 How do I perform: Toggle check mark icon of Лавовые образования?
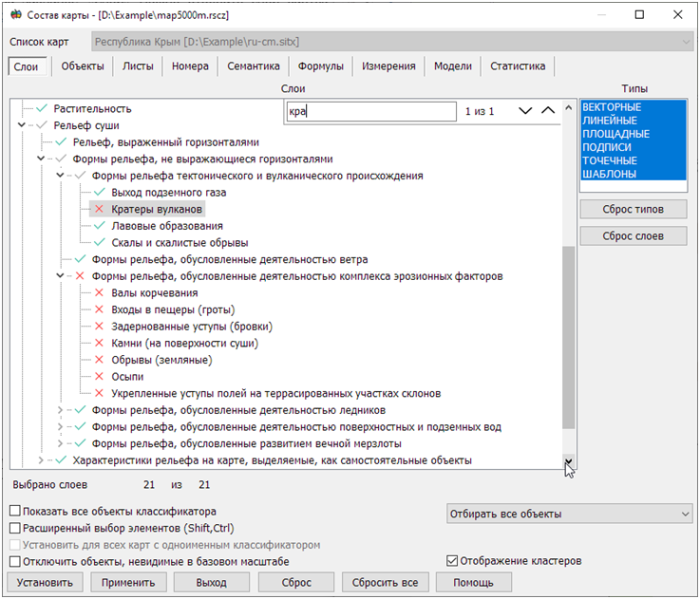[99, 226]
